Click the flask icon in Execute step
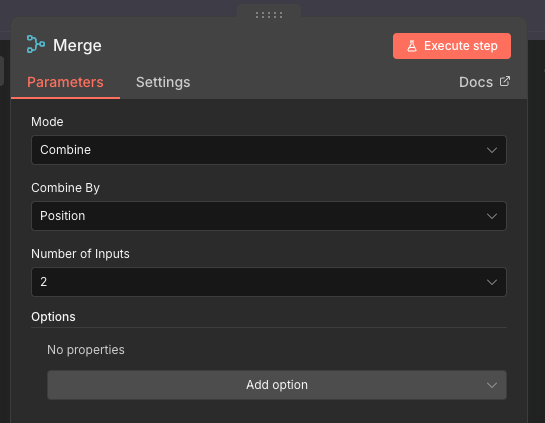 coord(412,46)
